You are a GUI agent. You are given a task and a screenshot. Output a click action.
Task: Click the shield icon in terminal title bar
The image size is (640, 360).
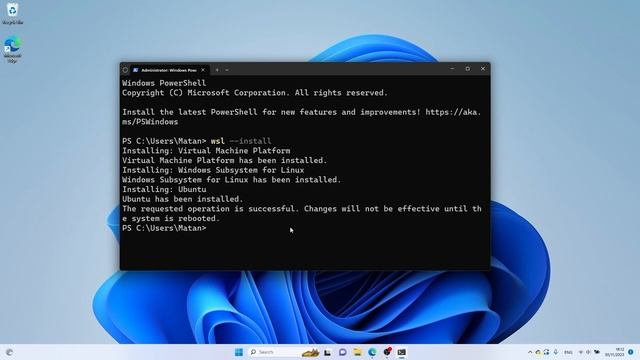click(125, 70)
